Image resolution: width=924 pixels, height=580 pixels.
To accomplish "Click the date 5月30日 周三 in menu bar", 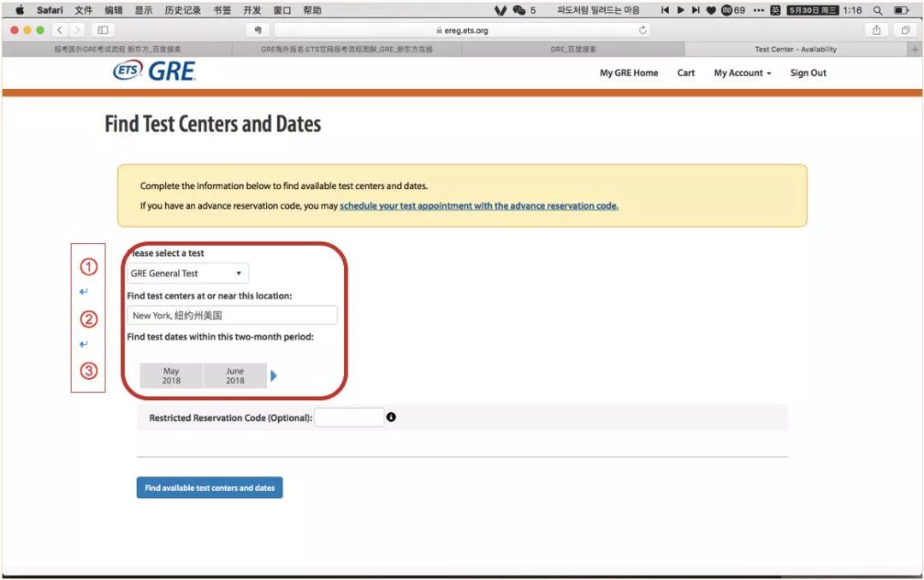I will click(x=813, y=10).
